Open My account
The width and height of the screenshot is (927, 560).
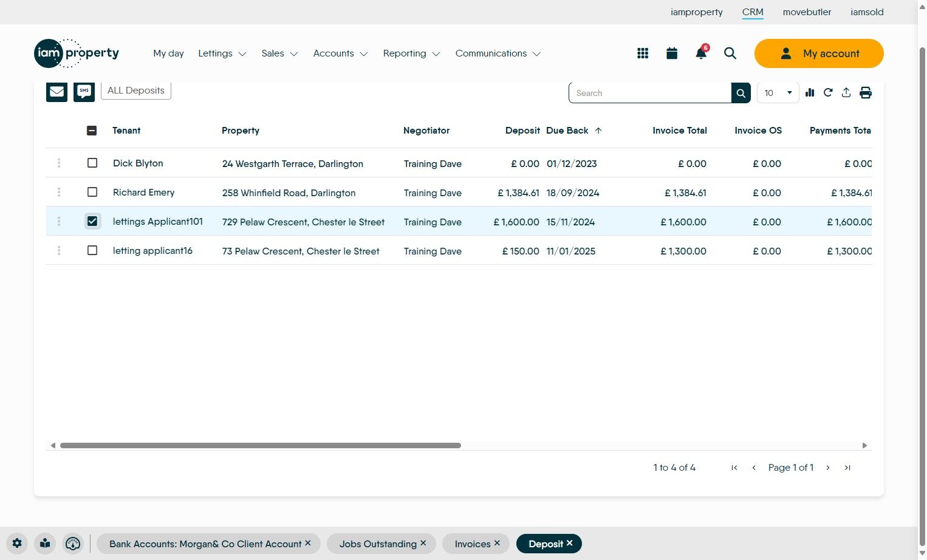819,53
